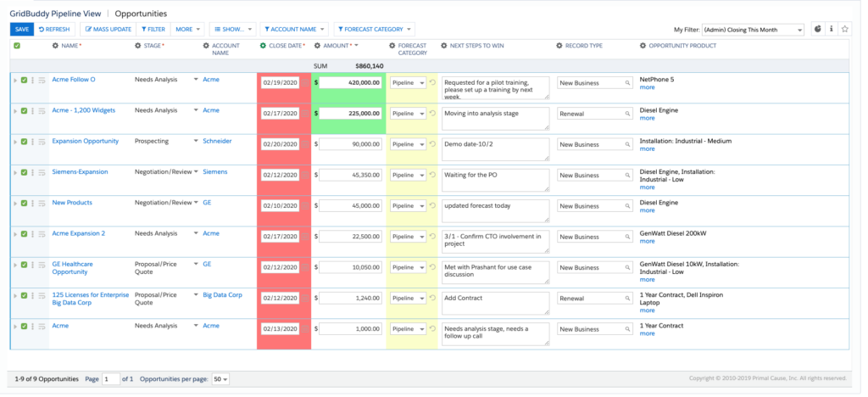
Task: Expand the Acme Follow O row triangle
Action: click(x=15, y=81)
